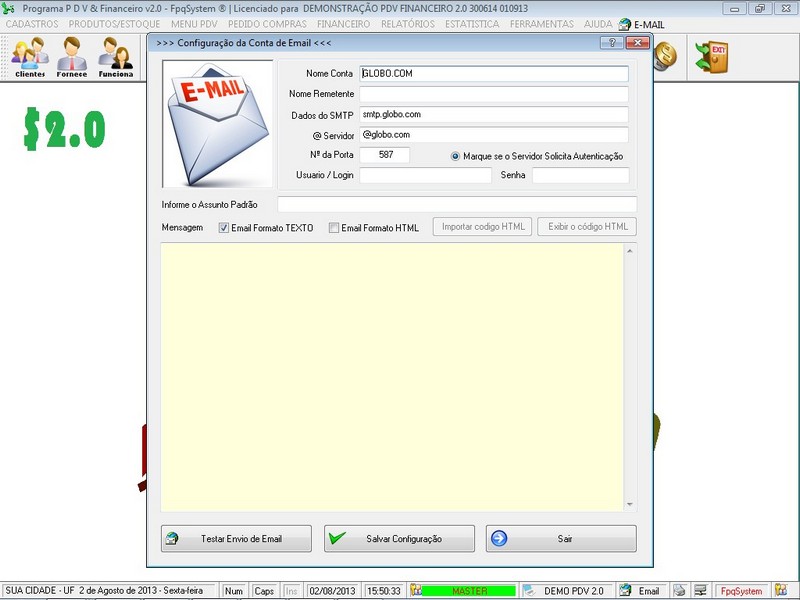The height and width of the screenshot is (600, 800).
Task: Open the Clientes toolbar icon
Action: [x=30, y=57]
